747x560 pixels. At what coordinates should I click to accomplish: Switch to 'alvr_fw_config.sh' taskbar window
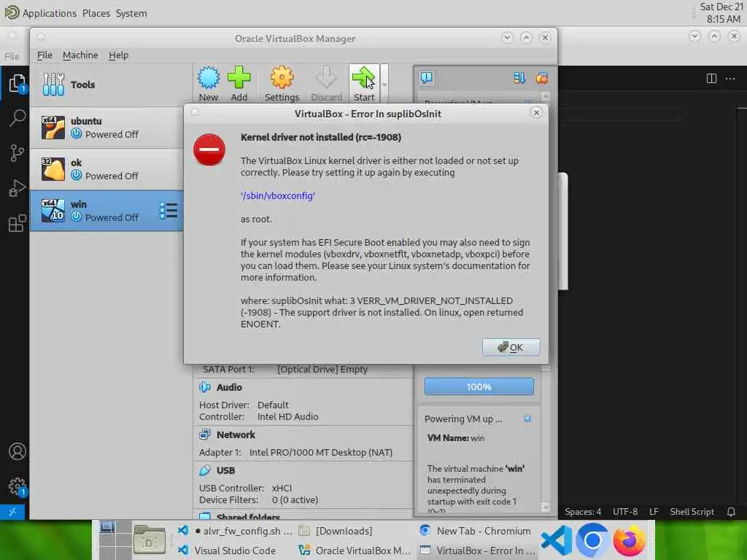235,531
